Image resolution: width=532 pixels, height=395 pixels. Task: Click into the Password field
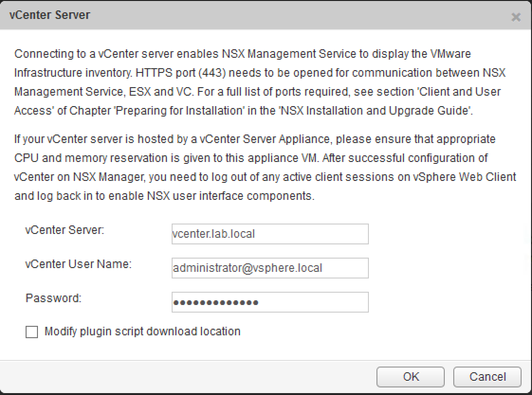coord(270,302)
